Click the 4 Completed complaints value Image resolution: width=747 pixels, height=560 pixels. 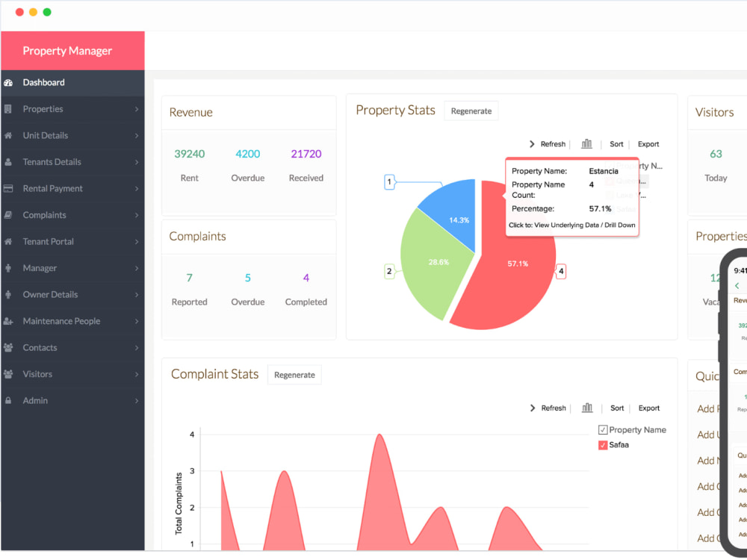click(306, 278)
